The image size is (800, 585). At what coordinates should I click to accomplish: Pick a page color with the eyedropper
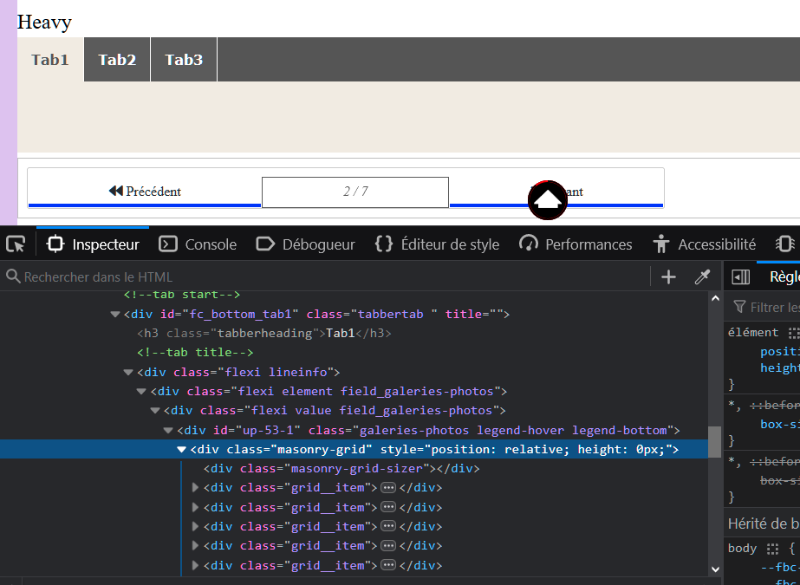tap(702, 277)
